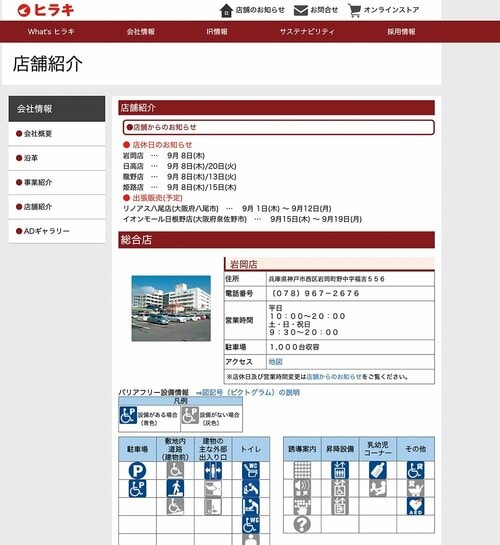Image resolution: width=500 pixels, height=545 pixels.
Task: Click the 店舗のお知らせ header link
Action: (260, 10)
